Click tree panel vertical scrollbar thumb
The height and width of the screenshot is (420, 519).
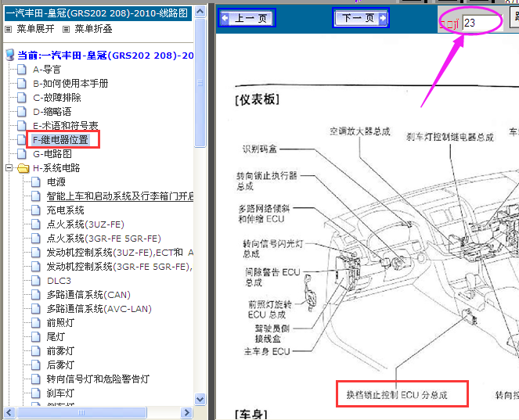click(x=200, y=83)
